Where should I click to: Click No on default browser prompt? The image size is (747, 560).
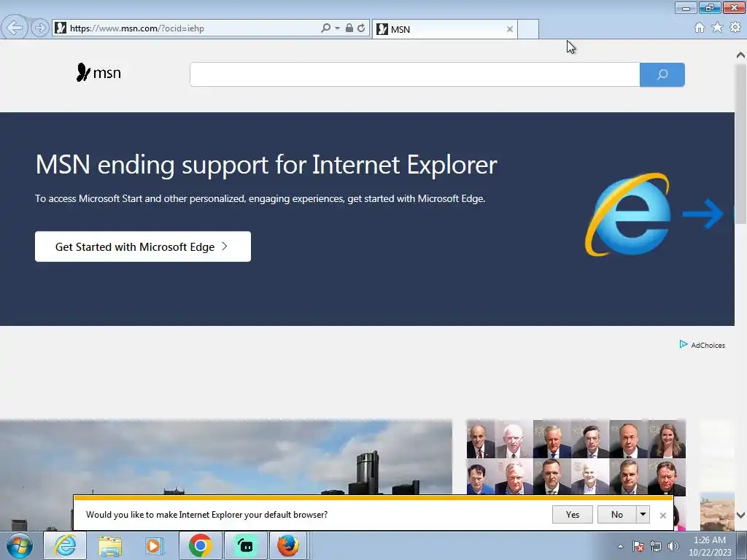(x=617, y=514)
